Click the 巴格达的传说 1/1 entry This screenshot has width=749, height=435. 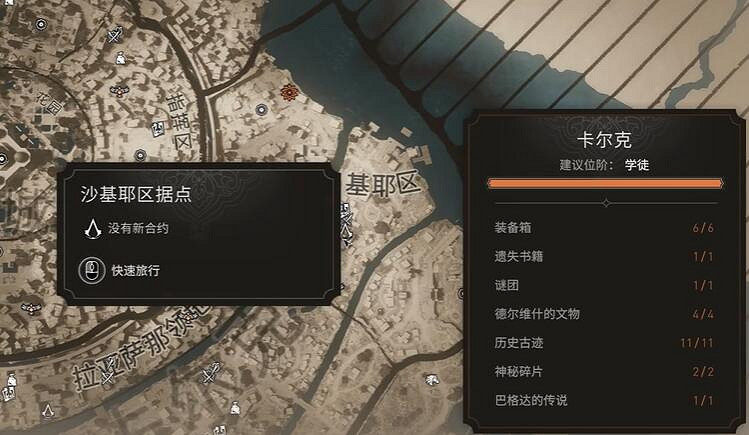point(604,400)
